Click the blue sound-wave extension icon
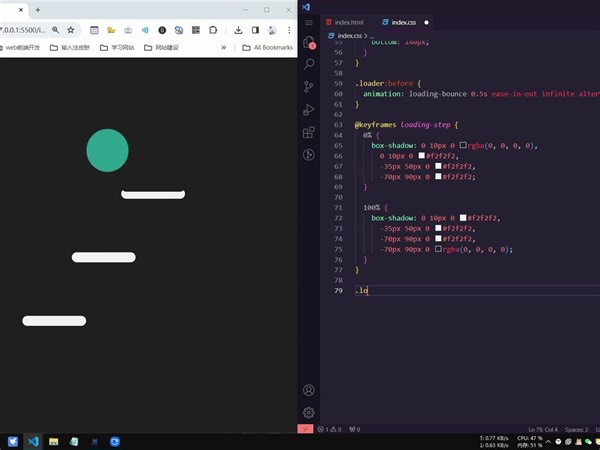Viewport: 600px width, 450px height. click(x=145, y=30)
